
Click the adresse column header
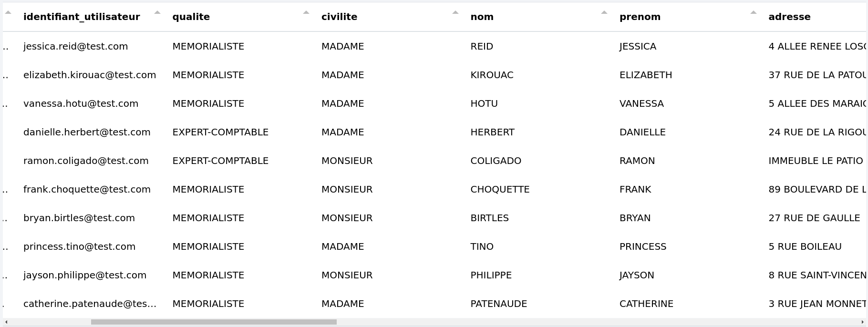[x=789, y=17]
